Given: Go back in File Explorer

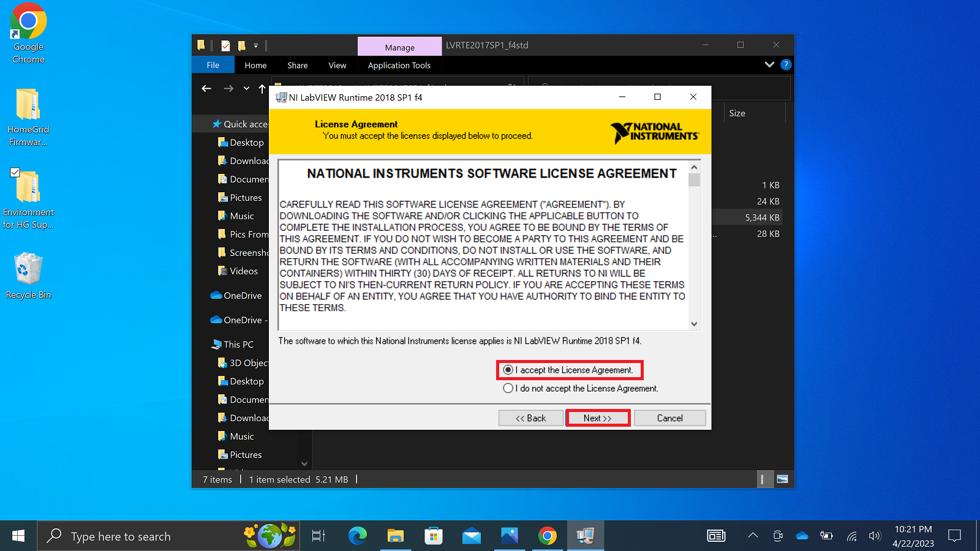Looking at the screenshot, I should 206,89.
